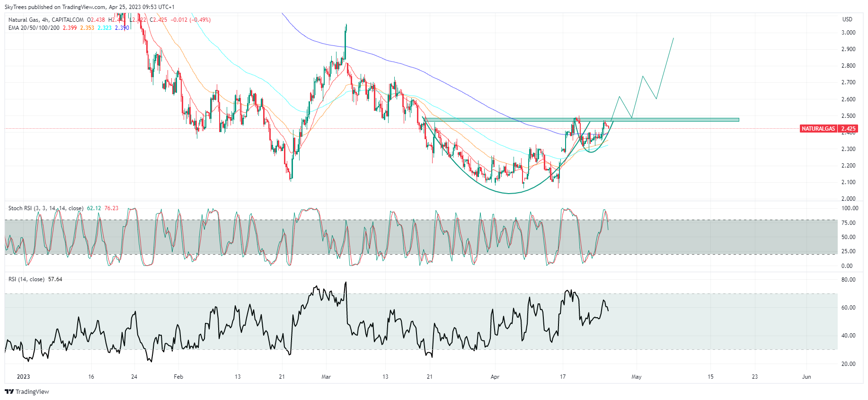
Task: Click the TradingView logo at the bottom
Action: tap(27, 391)
